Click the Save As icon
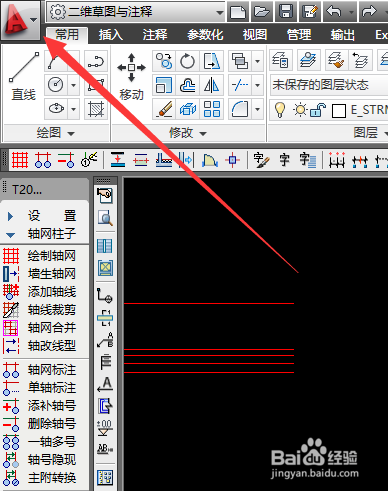The height and width of the screenshot is (491, 388). tap(310, 12)
